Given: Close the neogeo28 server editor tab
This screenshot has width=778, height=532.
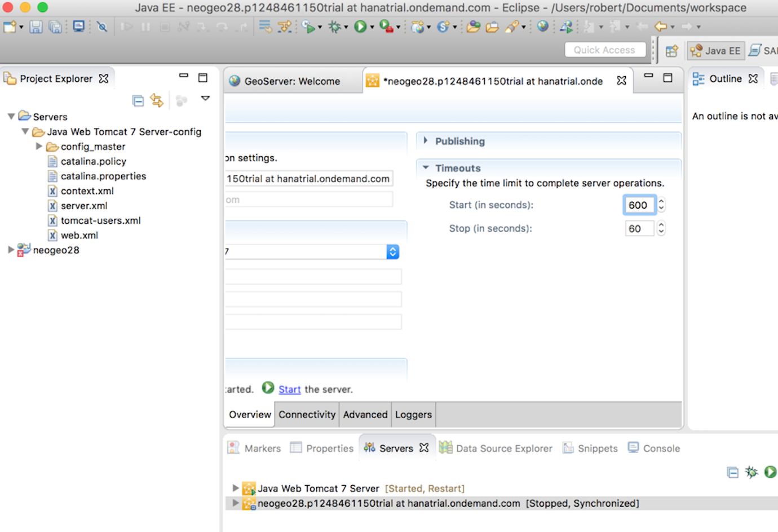Looking at the screenshot, I should point(622,81).
